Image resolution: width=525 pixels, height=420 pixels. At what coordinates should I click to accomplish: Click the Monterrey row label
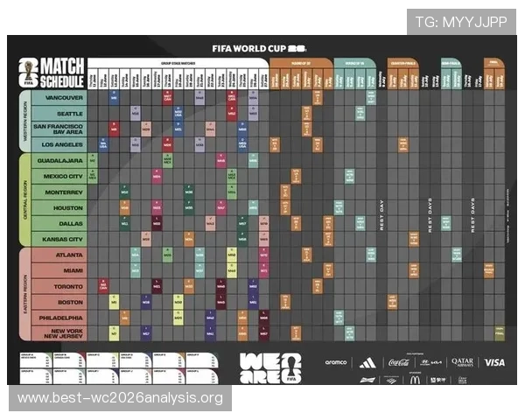pyautogui.click(x=59, y=192)
